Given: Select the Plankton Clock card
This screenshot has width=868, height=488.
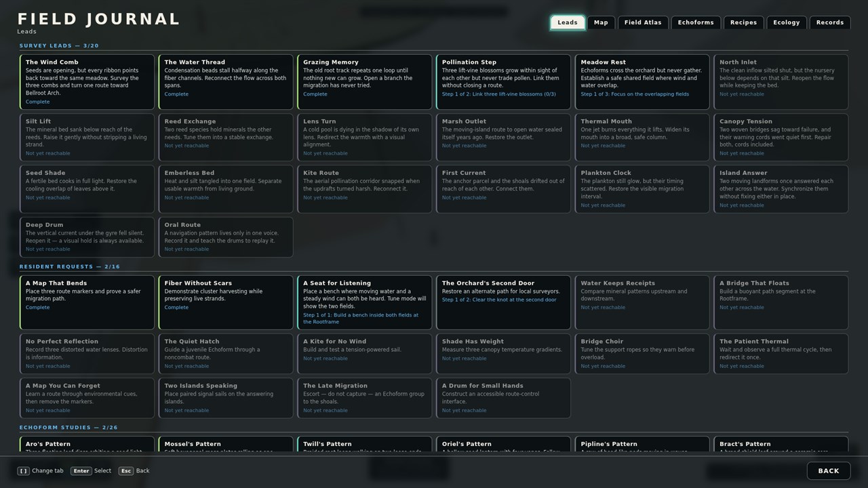Looking at the screenshot, I should (x=642, y=188).
